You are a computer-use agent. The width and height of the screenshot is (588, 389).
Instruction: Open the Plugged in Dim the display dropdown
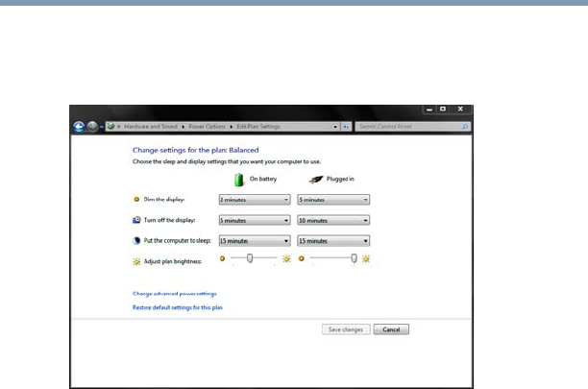pyautogui.click(x=333, y=200)
